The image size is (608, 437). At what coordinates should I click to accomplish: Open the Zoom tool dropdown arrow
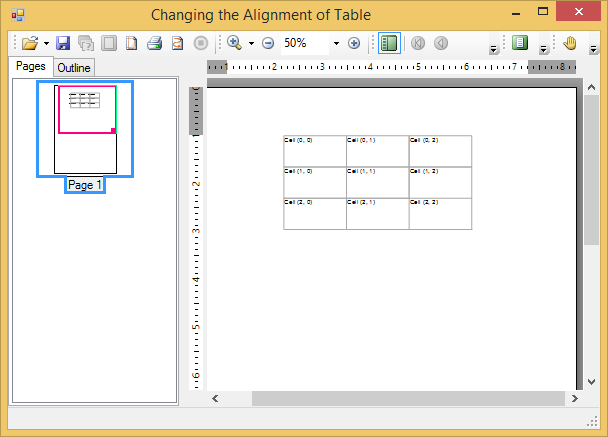coord(251,44)
